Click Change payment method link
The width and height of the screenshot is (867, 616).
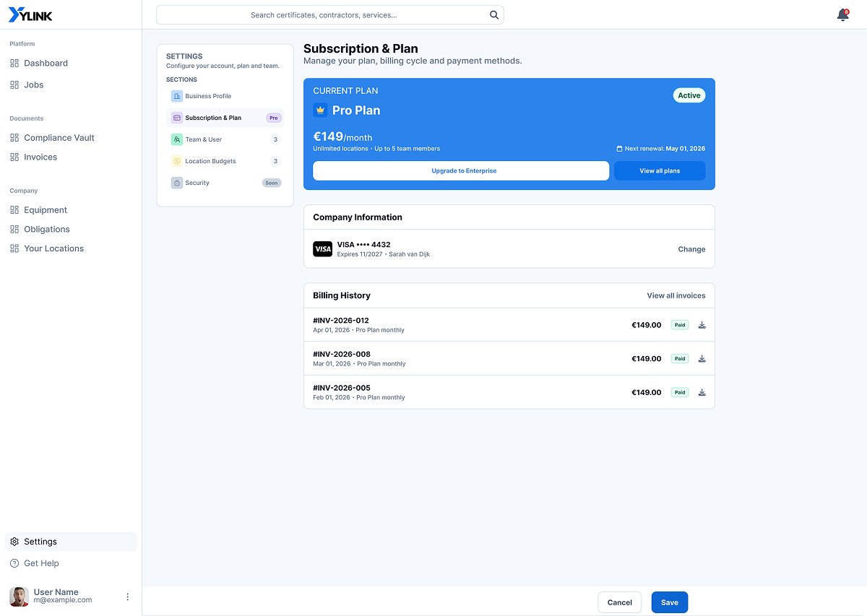point(691,249)
